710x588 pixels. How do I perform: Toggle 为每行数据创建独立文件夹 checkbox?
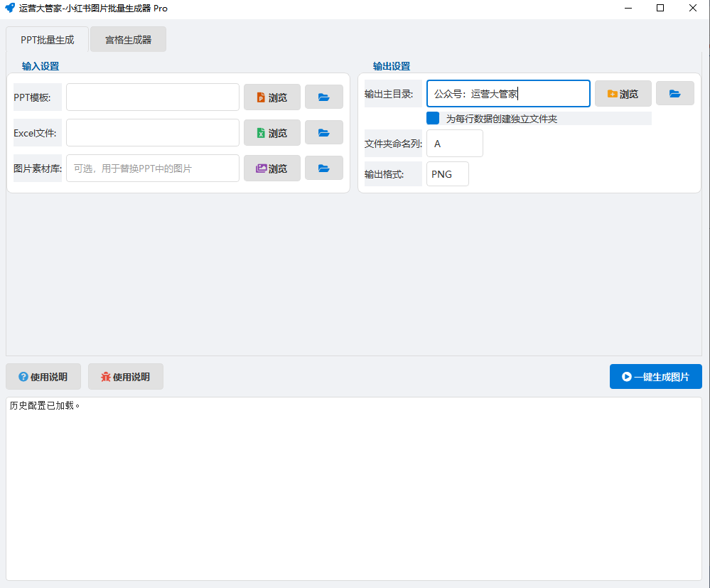[433, 118]
